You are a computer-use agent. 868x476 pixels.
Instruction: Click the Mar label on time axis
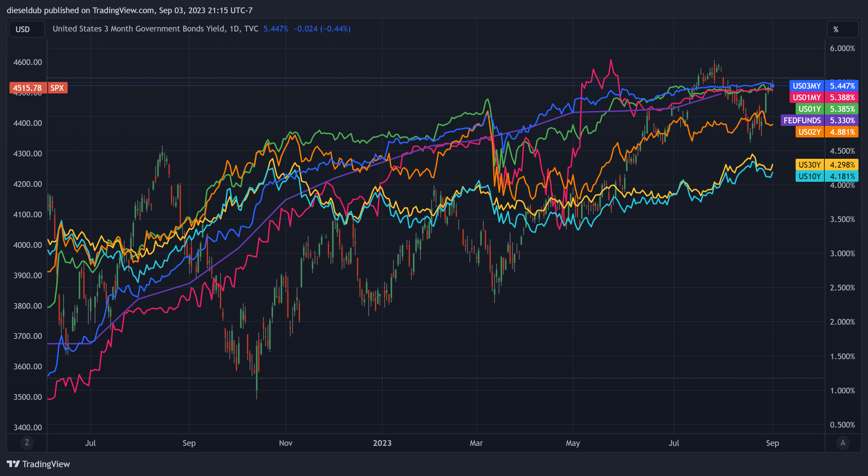(476, 443)
